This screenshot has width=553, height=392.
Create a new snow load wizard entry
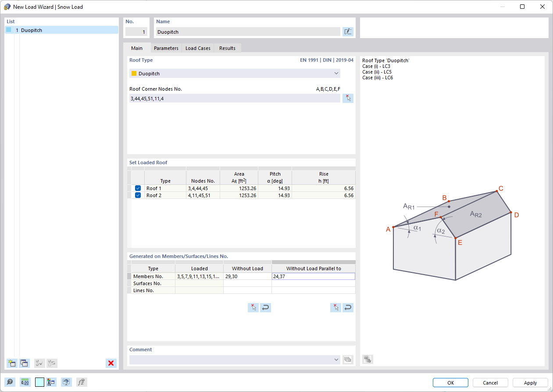[12, 363]
